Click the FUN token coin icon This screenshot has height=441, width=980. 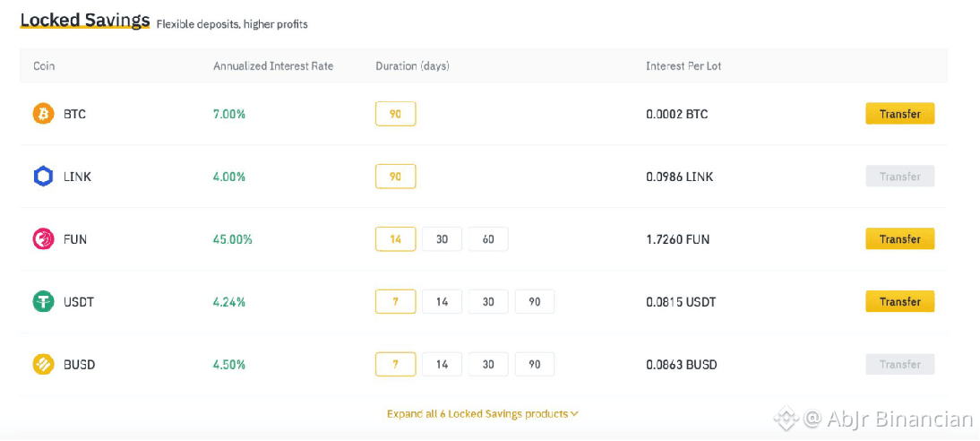(43, 239)
